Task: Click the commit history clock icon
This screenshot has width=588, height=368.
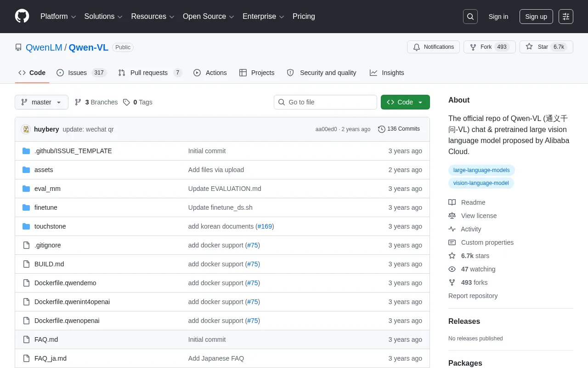Action: tap(382, 129)
